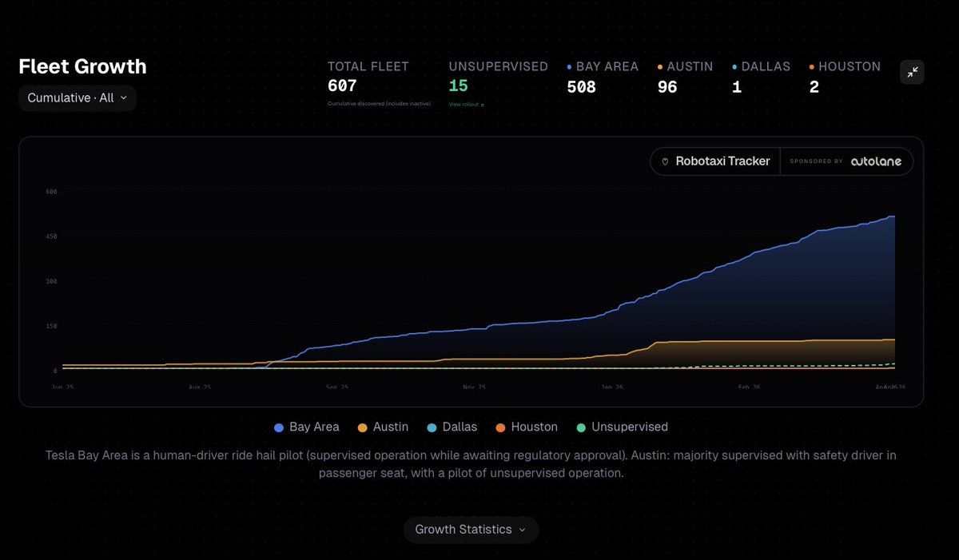Click the Robotaxi Tracker label
This screenshot has width=959, height=560.
[722, 161]
